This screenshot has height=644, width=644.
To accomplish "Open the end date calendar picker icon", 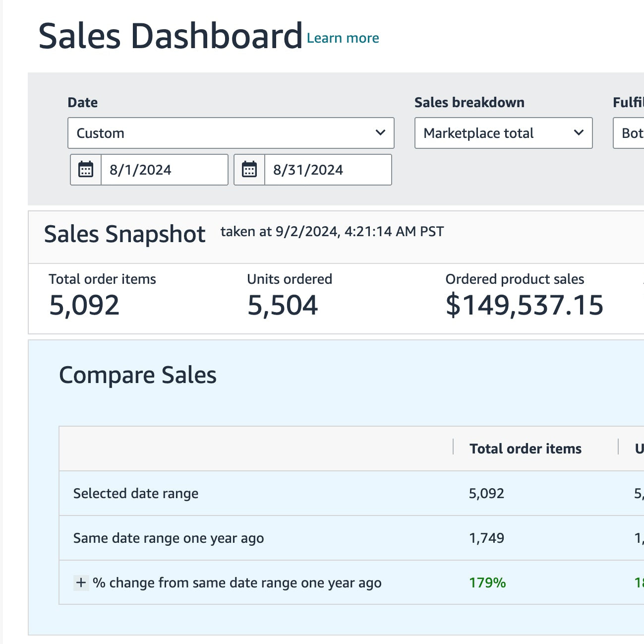I will 249,170.
